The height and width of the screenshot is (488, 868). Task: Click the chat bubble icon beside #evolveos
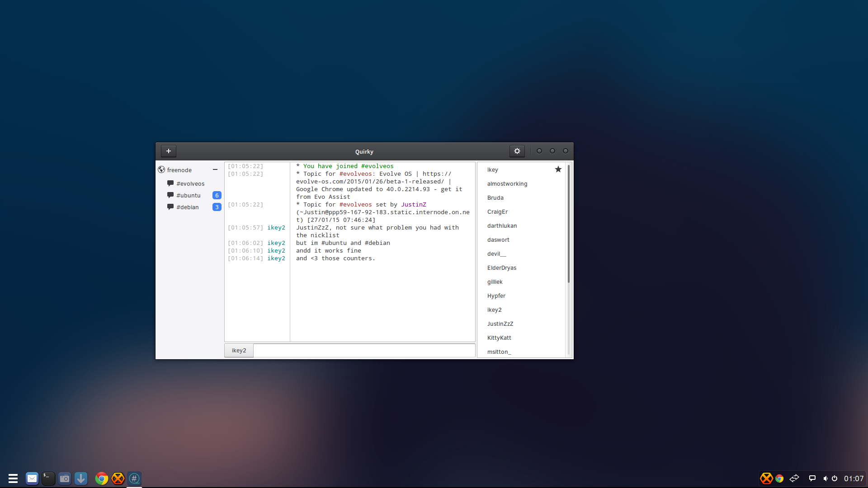pos(170,183)
